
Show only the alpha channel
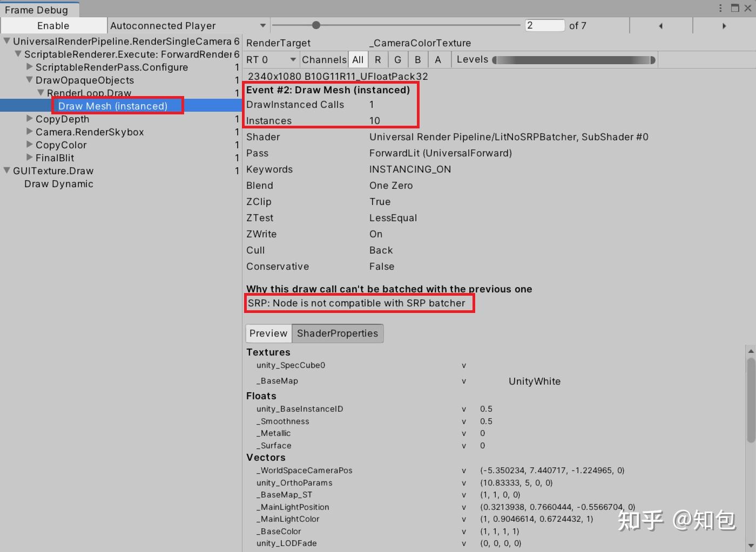[438, 59]
